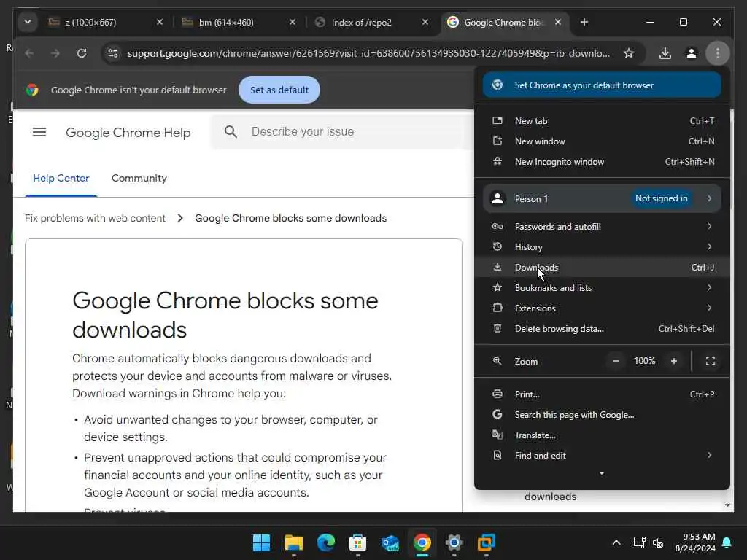Open a new tab with plus button
Image resolution: width=747 pixels, height=560 pixels.
584,22
